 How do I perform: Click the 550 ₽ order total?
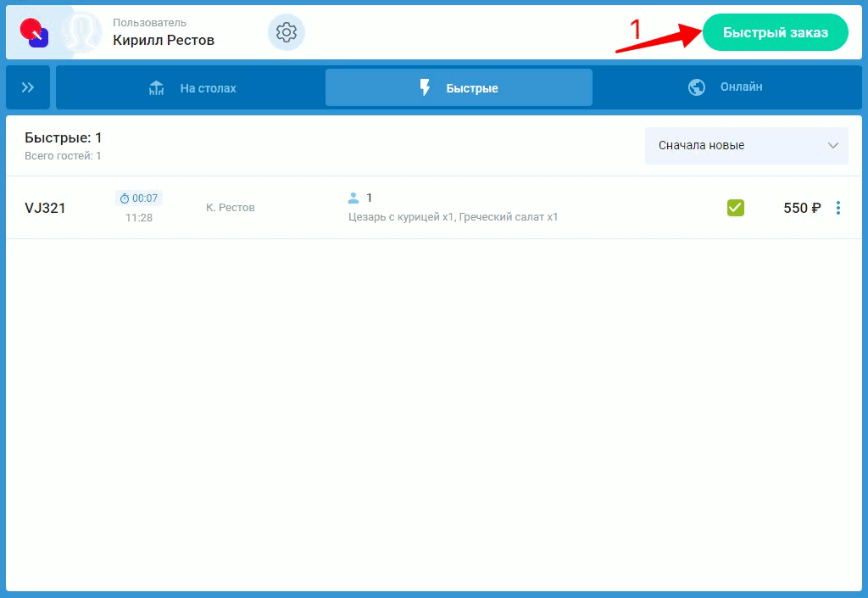(802, 208)
